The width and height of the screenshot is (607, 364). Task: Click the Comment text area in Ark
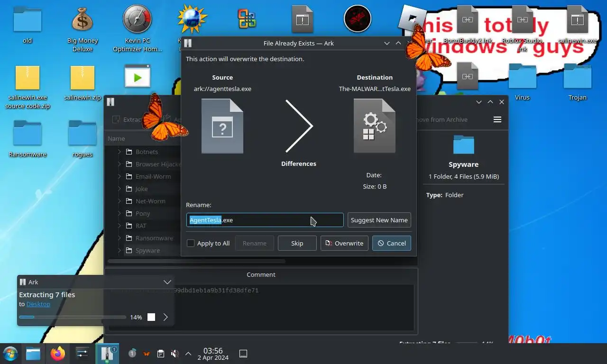coord(261,307)
